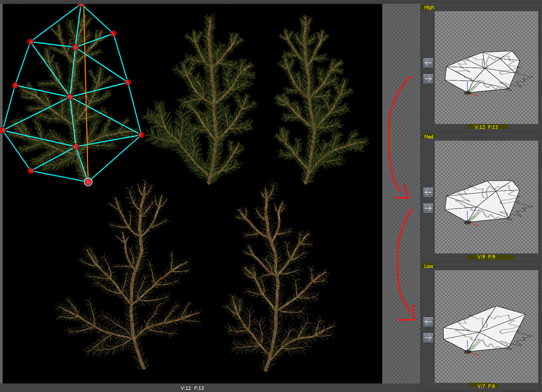Click the "V:7 F:6" count text

tap(486, 386)
